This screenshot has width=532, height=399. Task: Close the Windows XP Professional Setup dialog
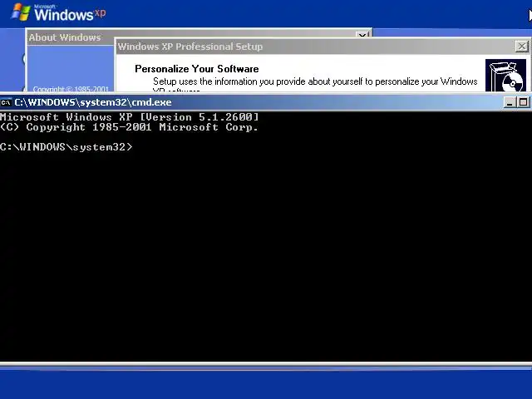tap(521, 47)
